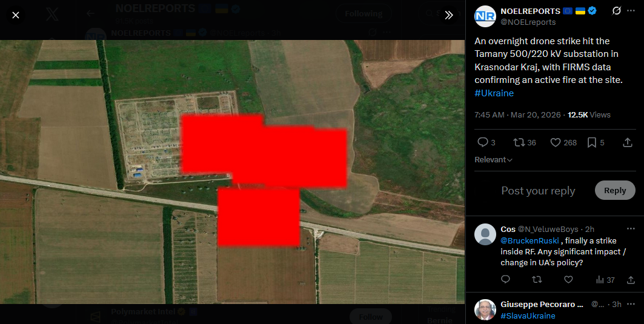Reply to Cos's comment
This screenshot has width=644, height=324.
tap(506, 280)
